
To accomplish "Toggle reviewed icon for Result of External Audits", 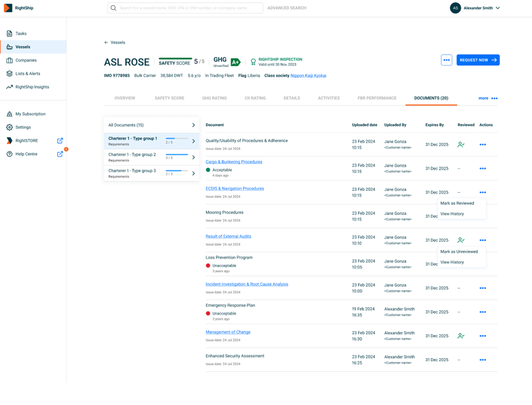I will pyautogui.click(x=461, y=240).
